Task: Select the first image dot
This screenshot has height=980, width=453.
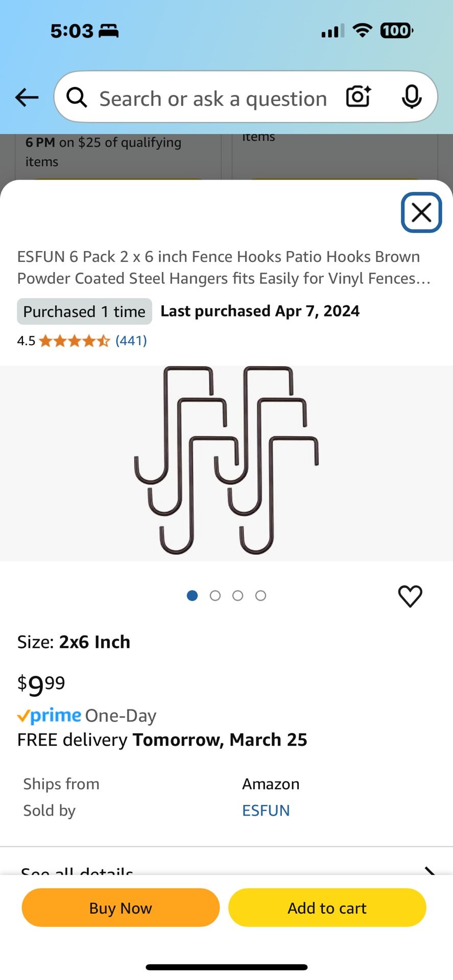Action: (193, 596)
